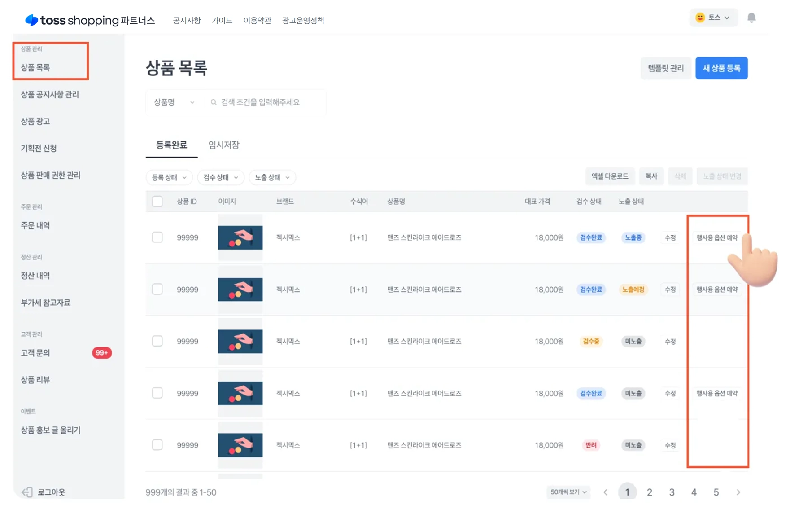Click the toss shopping logo
Screen dimensions: 812x505
pyautogui.click(x=90, y=20)
